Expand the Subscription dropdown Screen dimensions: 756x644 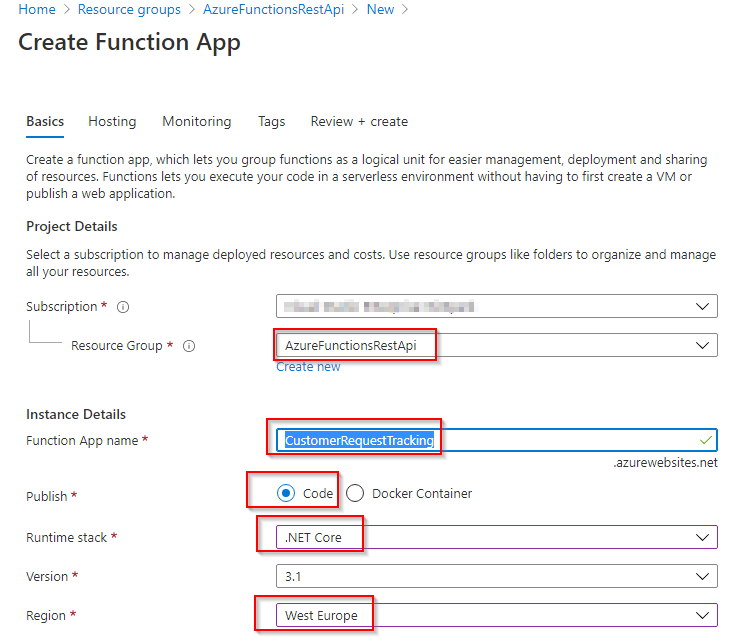point(497,306)
